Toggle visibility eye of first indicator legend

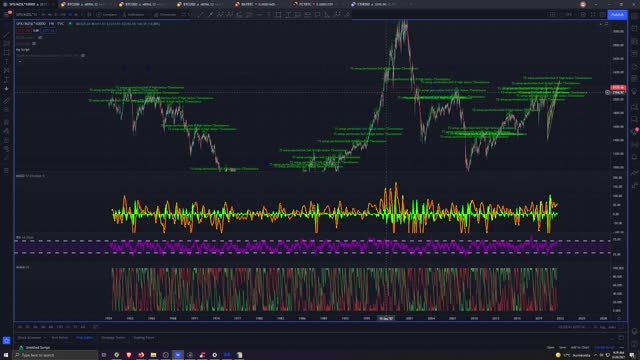tap(40, 38)
